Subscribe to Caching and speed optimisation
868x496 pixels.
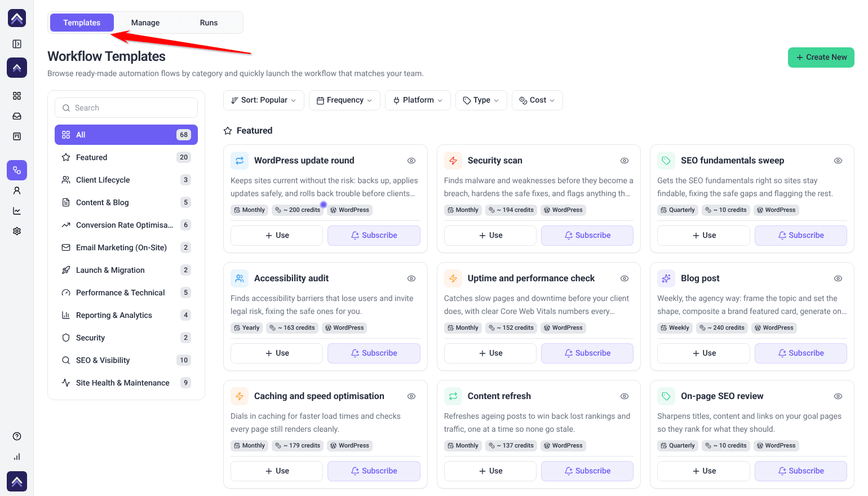[374, 471]
